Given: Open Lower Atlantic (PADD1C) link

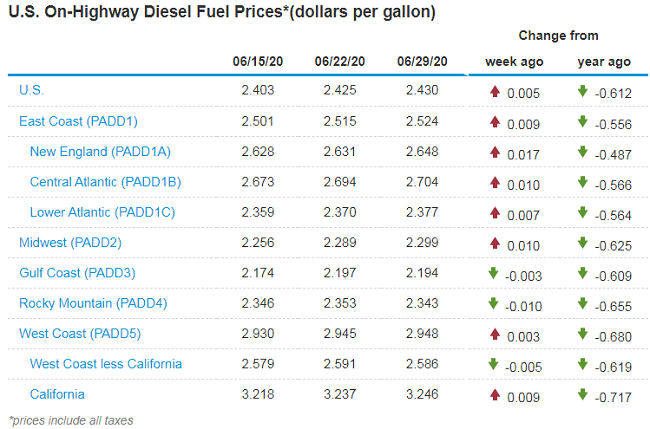Looking at the screenshot, I should 102,212.
